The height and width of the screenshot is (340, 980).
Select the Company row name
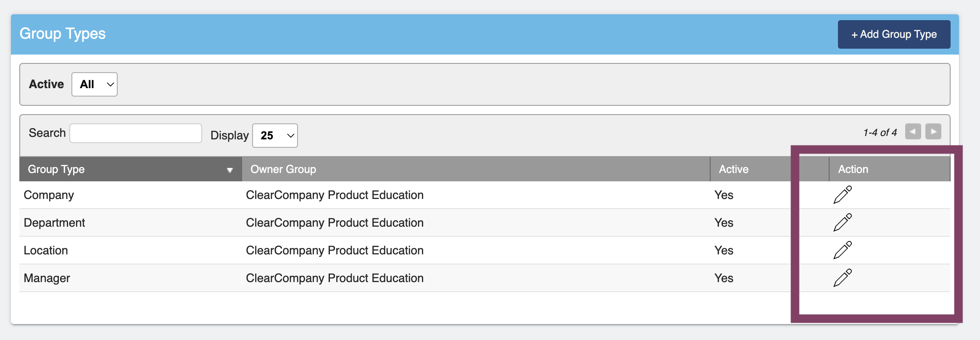[49, 195]
